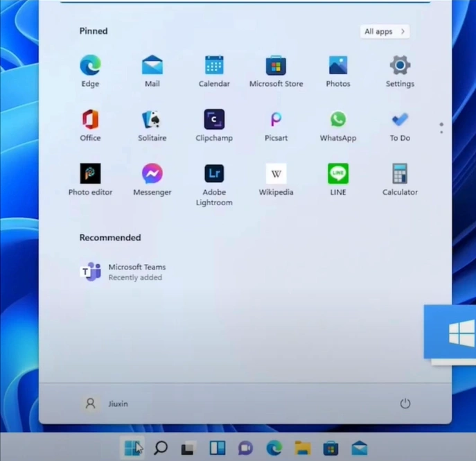Launch Adobe Lightroom
The width and height of the screenshot is (476, 461).
[x=214, y=184]
